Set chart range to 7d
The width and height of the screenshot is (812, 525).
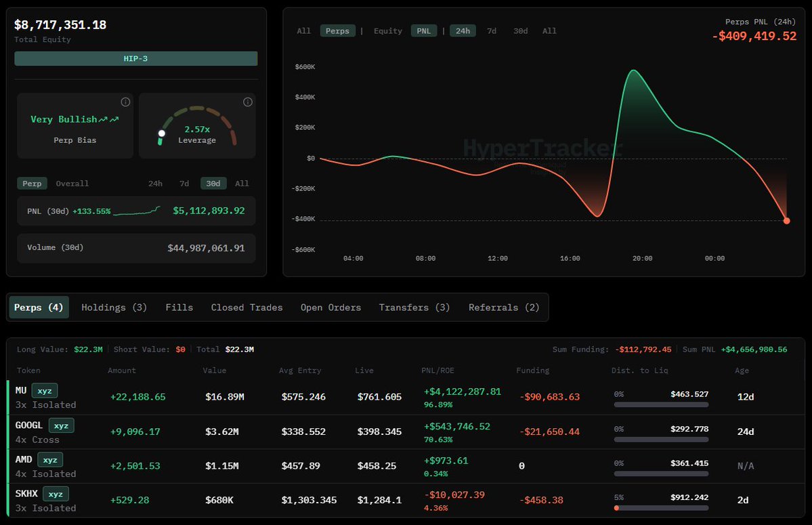(492, 31)
